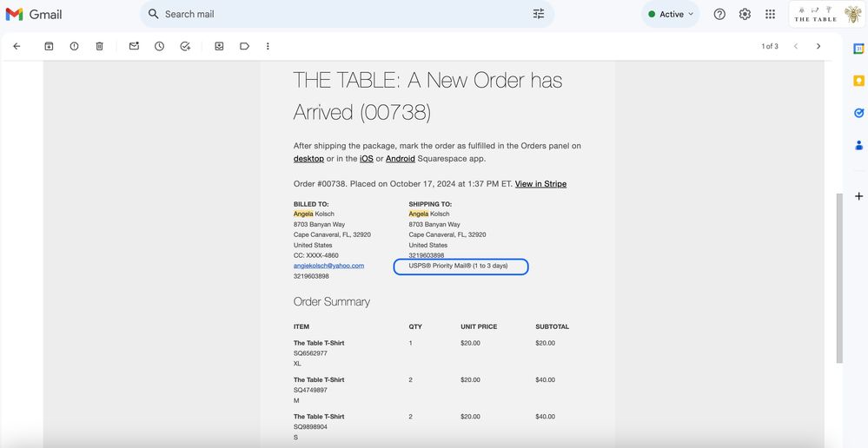Open the Google apps grid
Screen dimensions: 868x448
[x=770, y=15]
